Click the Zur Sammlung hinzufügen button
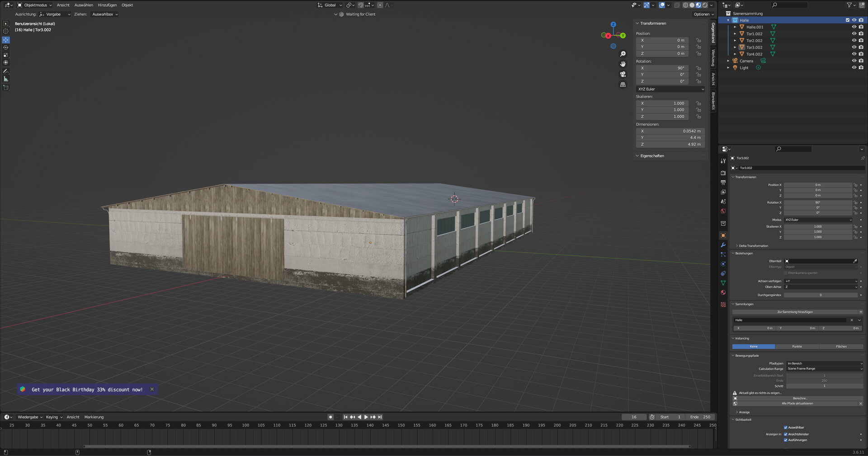The image size is (868, 456). (795, 312)
